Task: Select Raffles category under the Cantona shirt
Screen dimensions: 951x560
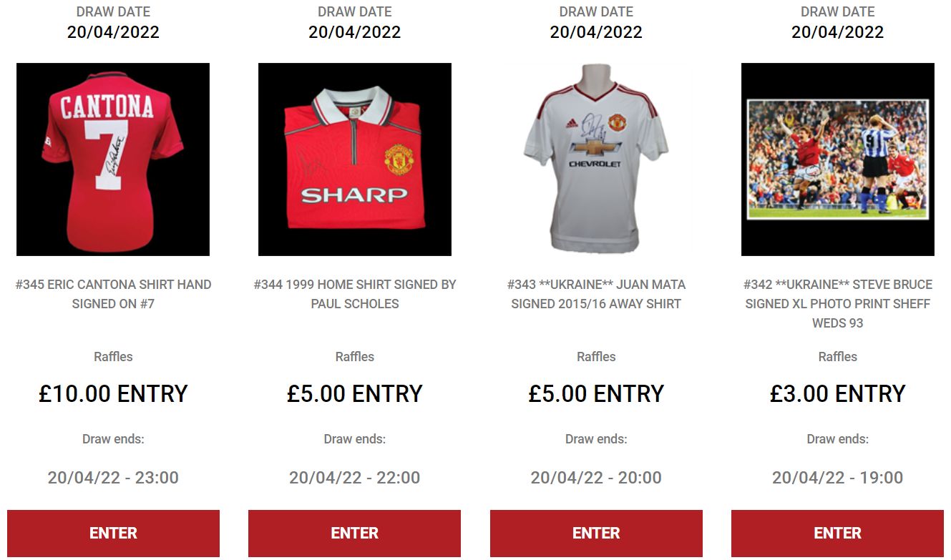Action: [113, 357]
